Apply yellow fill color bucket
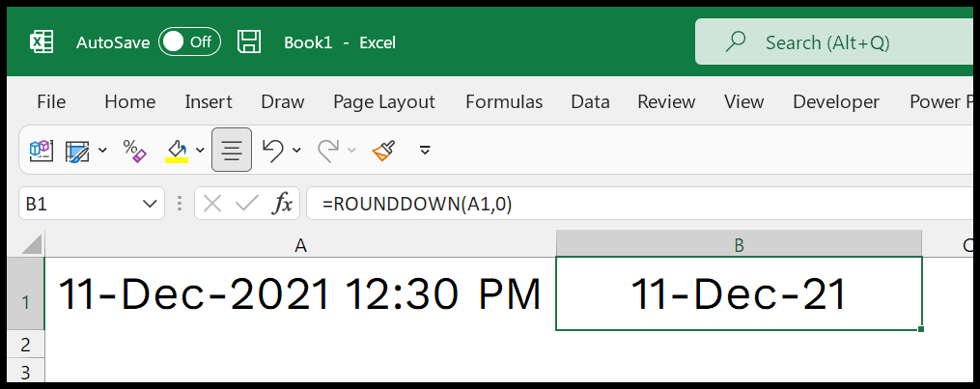980x389 pixels. pyautogui.click(x=177, y=151)
